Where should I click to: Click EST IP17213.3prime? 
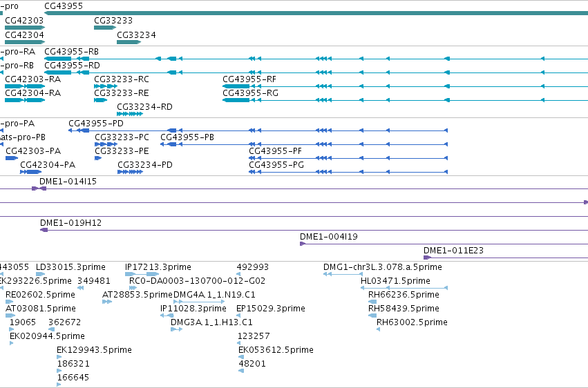pyautogui.click(x=142, y=275)
